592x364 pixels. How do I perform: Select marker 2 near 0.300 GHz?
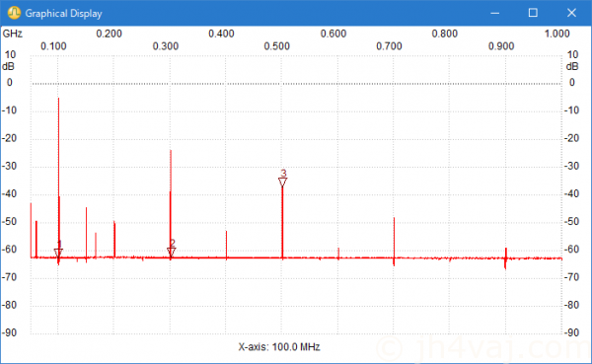(171, 252)
